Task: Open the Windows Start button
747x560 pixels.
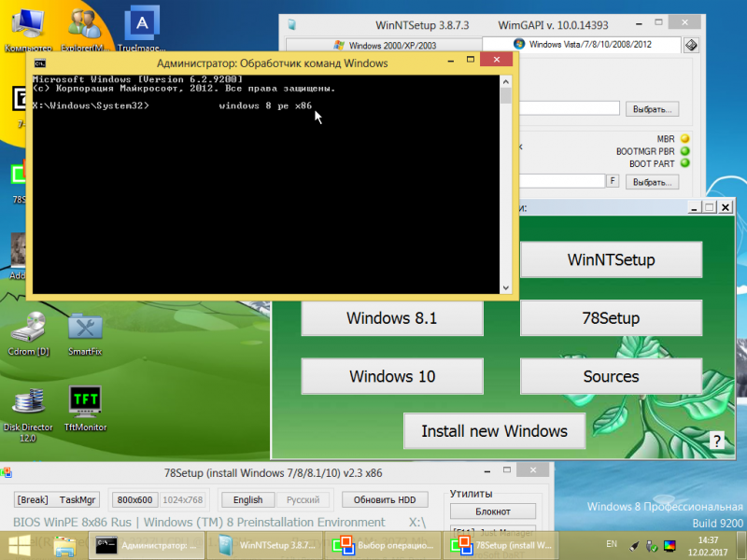Action: tap(20, 546)
